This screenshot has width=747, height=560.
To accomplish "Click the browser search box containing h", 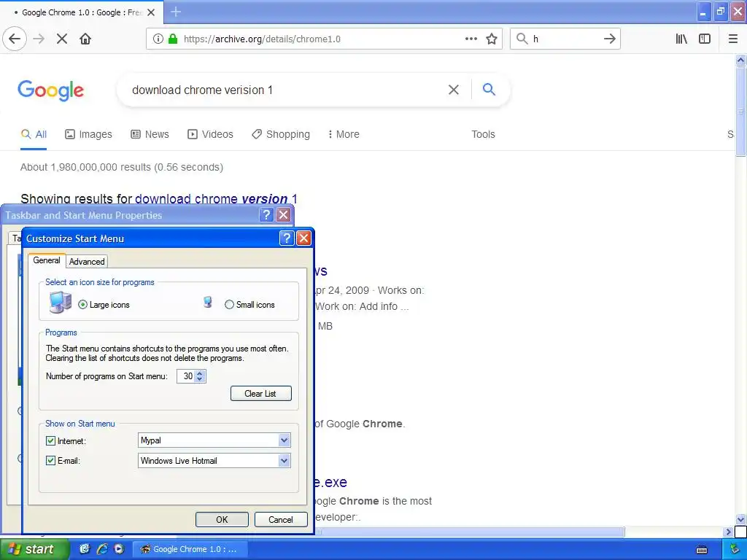I will pos(565,39).
